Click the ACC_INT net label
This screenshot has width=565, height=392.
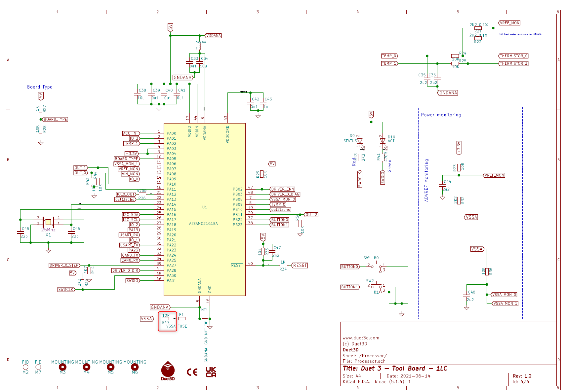coord(131,133)
